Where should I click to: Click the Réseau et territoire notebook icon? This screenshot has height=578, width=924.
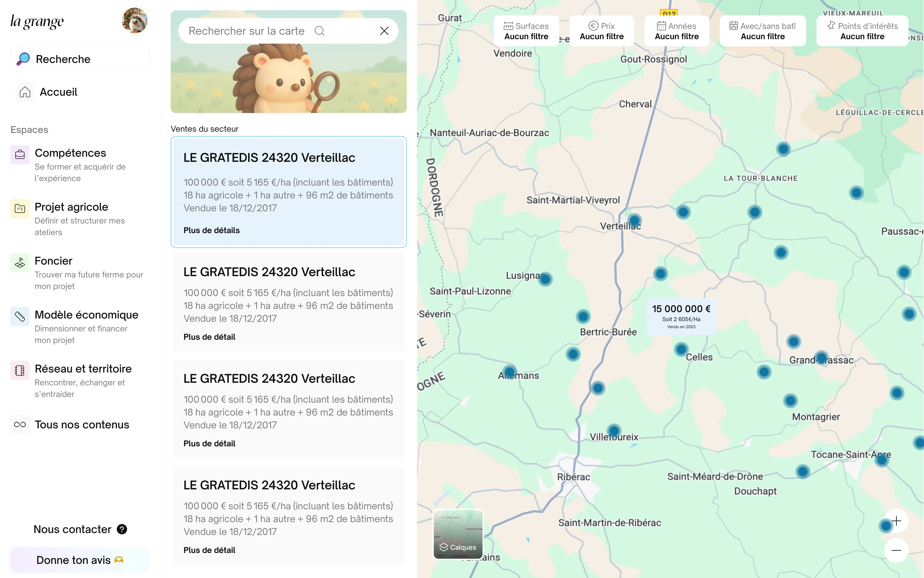pyautogui.click(x=20, y=370)
